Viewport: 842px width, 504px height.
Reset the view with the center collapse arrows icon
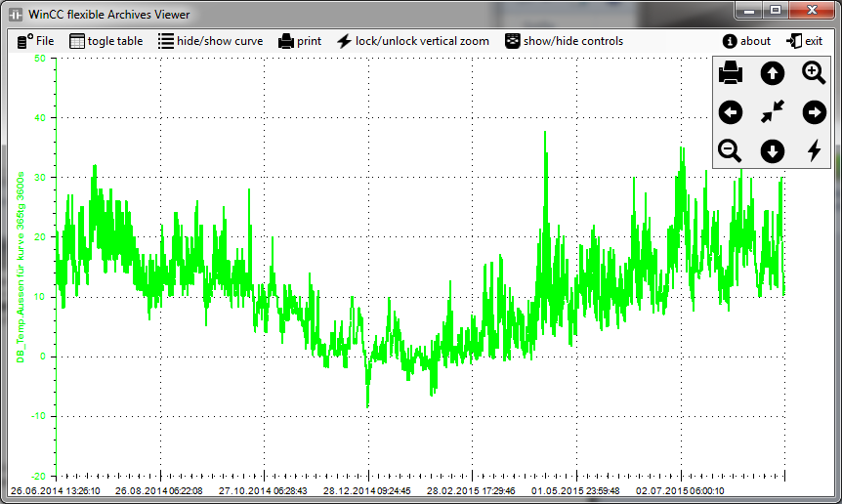773,112
